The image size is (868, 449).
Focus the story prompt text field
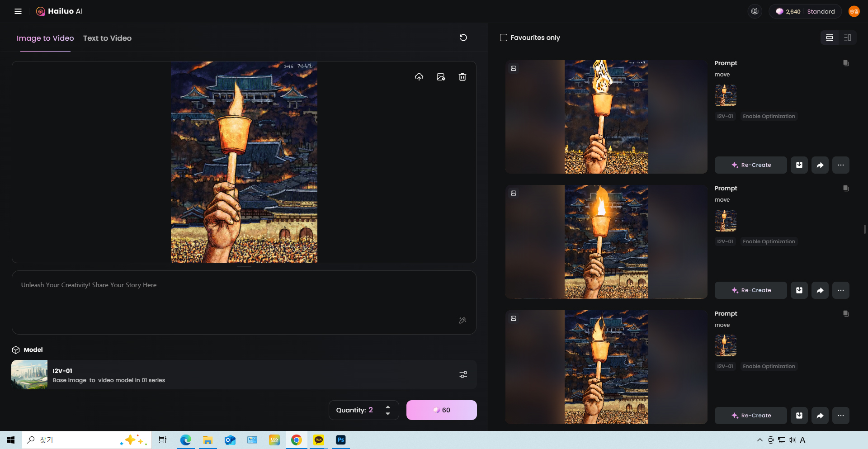(244, 302)
